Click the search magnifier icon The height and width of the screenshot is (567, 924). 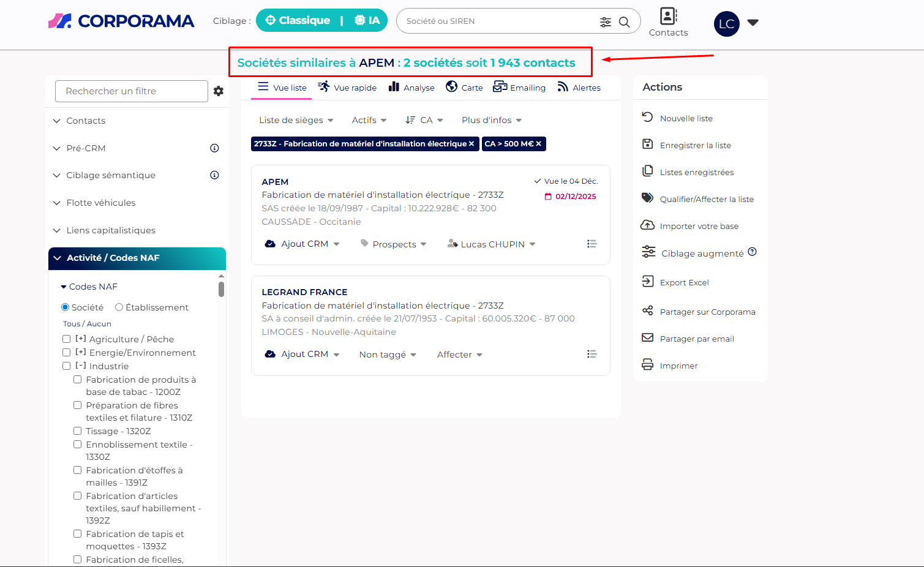624,22
